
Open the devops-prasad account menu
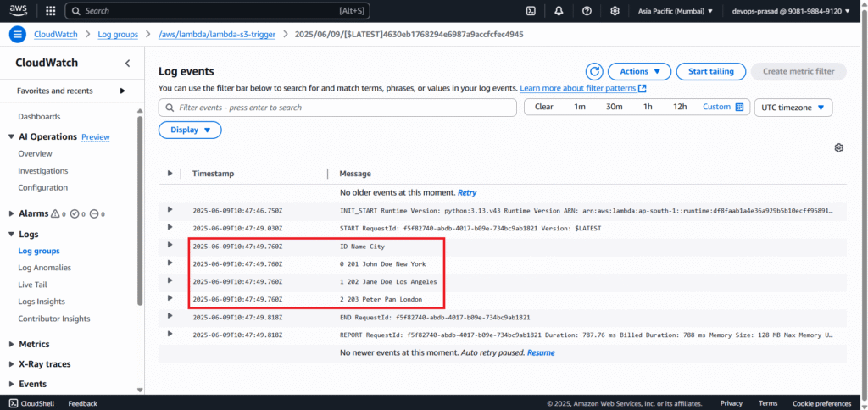point(791,10)
